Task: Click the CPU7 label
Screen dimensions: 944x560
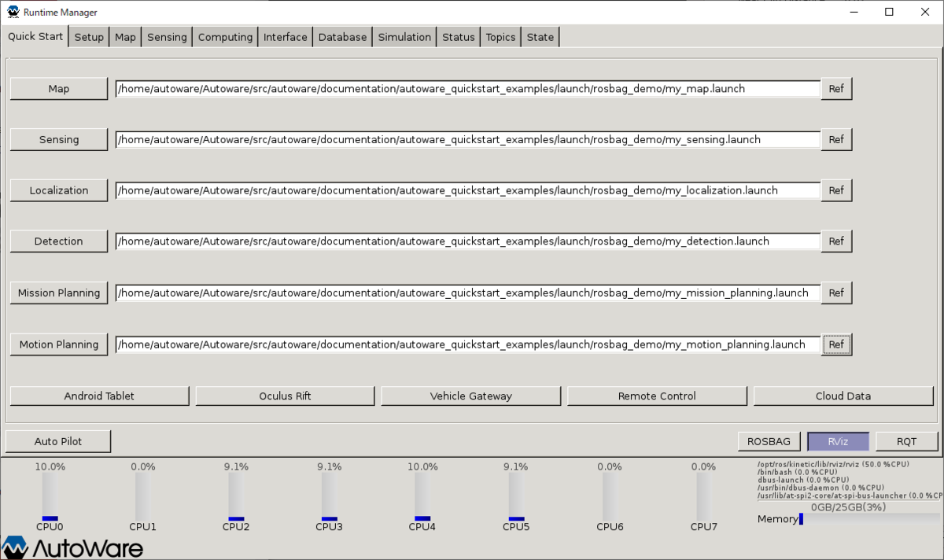Action: tap(704, 526)
